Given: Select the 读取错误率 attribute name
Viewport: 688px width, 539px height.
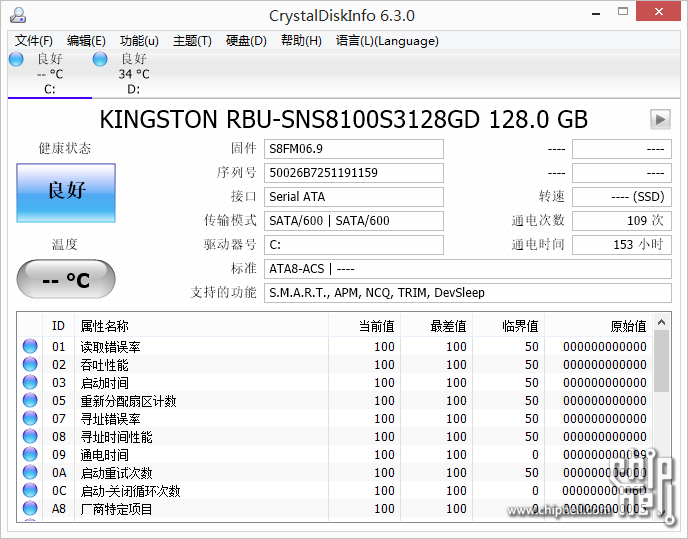Looking at the screenshot, I should [110, 347].
